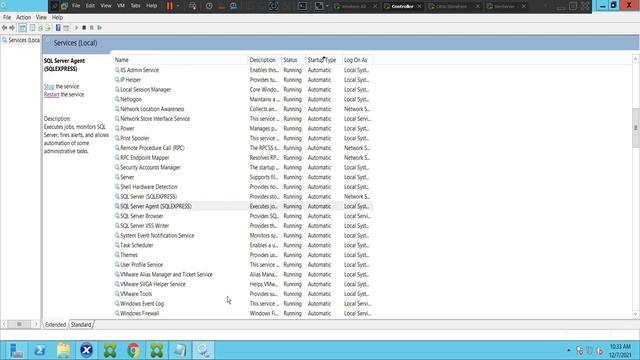
Task: Select SQL Server VSS Writer service
Action: point(243,226)
